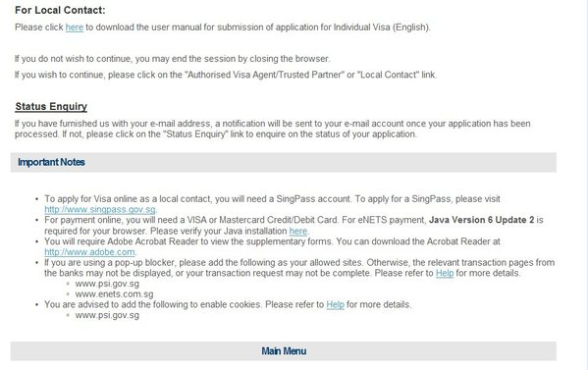Open the Java installation verification "here" link
The image size is (588, 370).
[x=298, y=231]
